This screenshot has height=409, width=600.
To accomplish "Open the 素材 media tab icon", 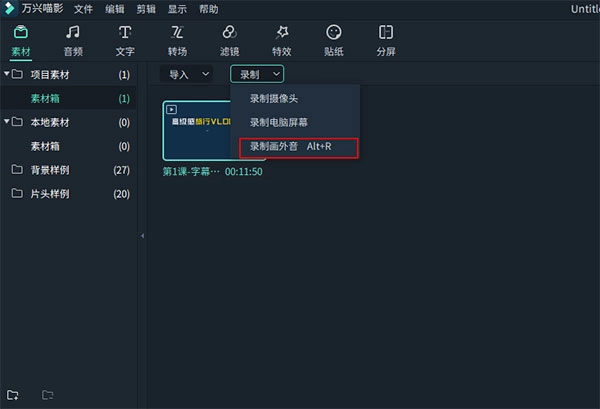I will tap(21, 33).
